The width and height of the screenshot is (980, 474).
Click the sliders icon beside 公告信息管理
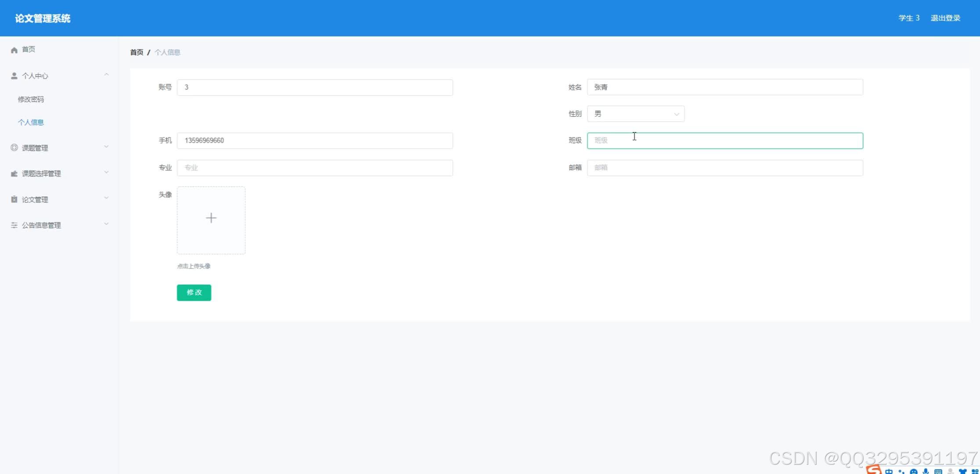coord(14,225)
